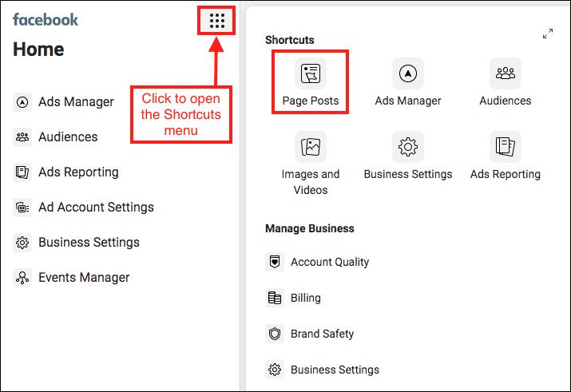
Task: Click the Ads Reporting icon in left sidebar
Action: tap(22, 172)
